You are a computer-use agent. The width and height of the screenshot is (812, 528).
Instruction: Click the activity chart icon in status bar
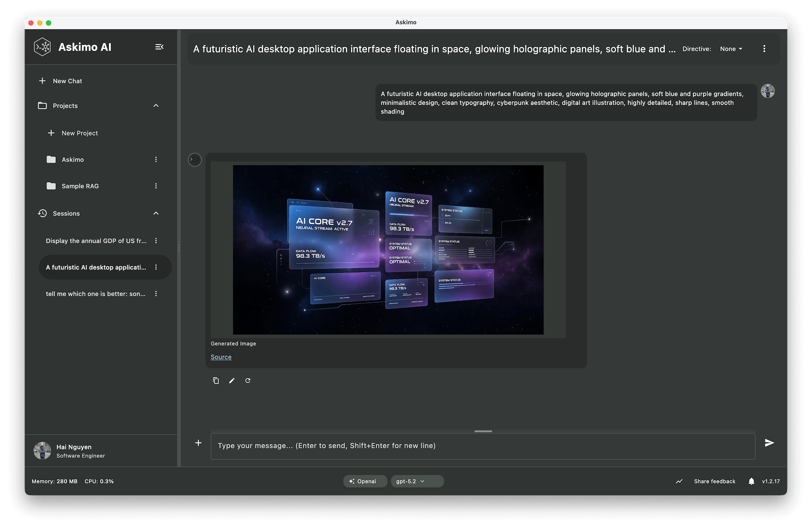(679, 481)
